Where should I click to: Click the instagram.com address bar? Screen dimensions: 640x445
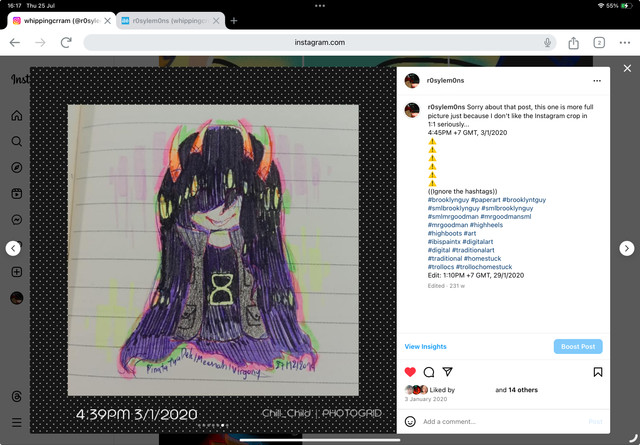pyautogui.click(x=320, y=42)
